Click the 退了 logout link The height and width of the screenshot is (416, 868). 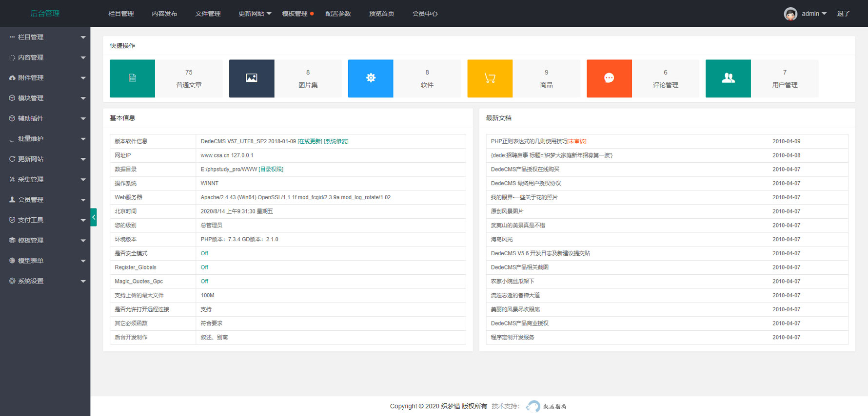843,14
